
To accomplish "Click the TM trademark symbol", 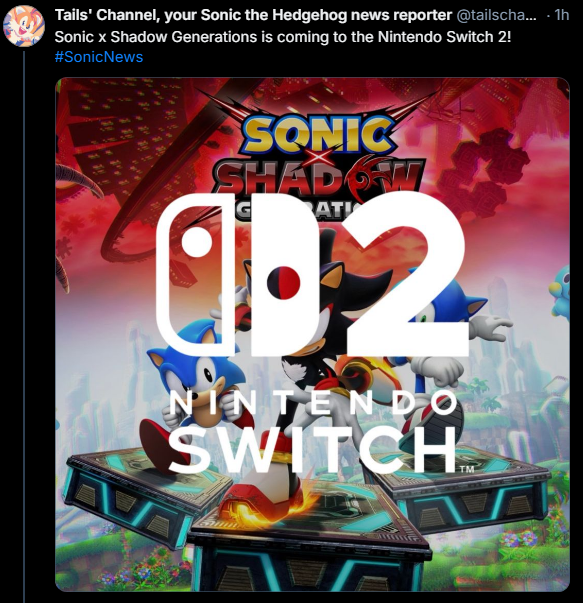I will tap(466, 469).
